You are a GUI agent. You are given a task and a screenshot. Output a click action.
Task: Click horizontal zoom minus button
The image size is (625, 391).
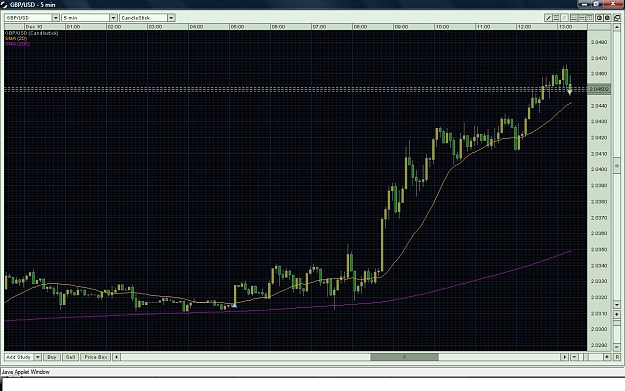[574, 357]
